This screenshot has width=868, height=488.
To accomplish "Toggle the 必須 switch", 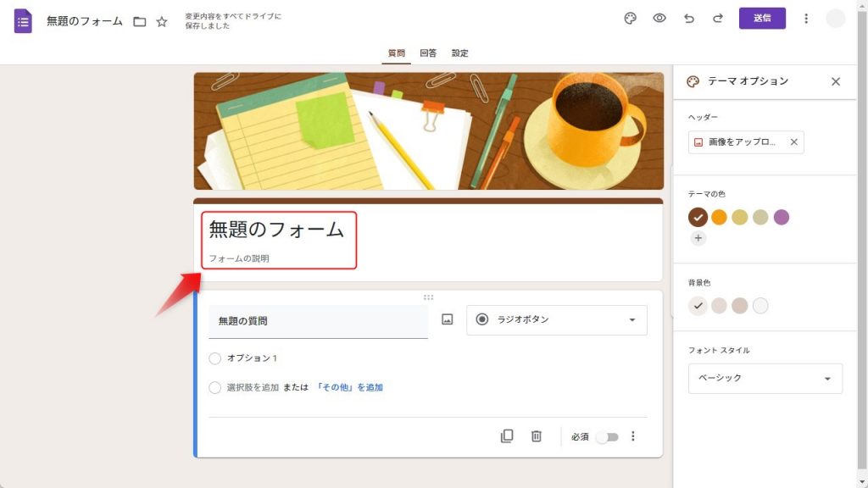I will point(607,437).
